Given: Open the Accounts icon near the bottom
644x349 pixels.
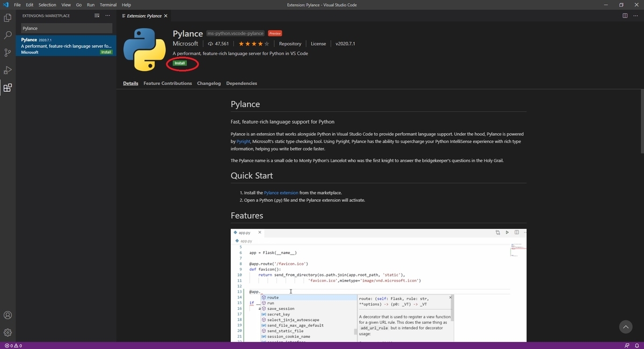Looking at the screenshot, I should [x=8, y=315].
